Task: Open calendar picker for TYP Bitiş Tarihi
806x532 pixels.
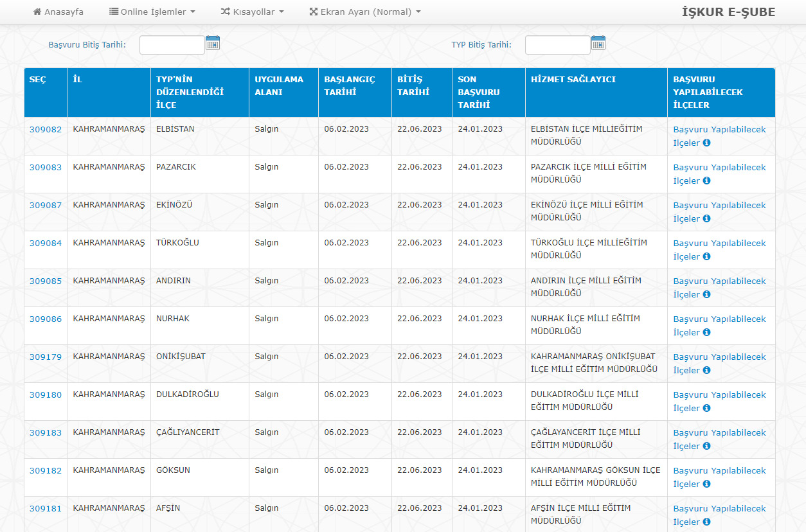Action: point(598,44)
